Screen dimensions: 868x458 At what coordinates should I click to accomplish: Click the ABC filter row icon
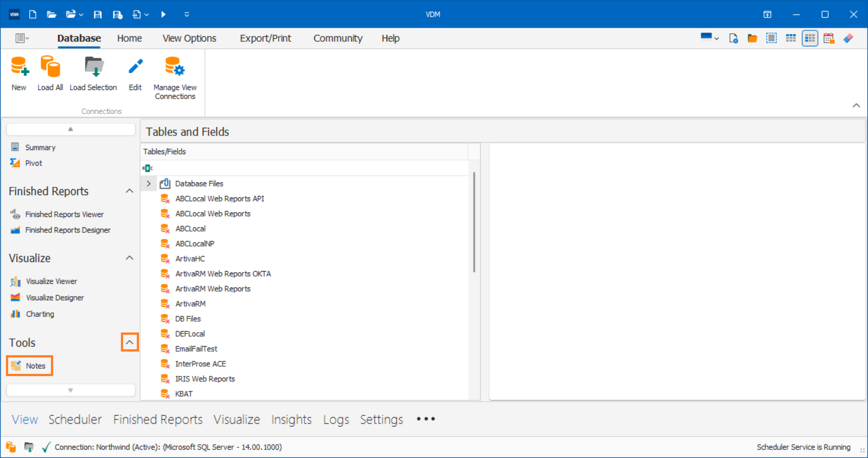(147, 168)
